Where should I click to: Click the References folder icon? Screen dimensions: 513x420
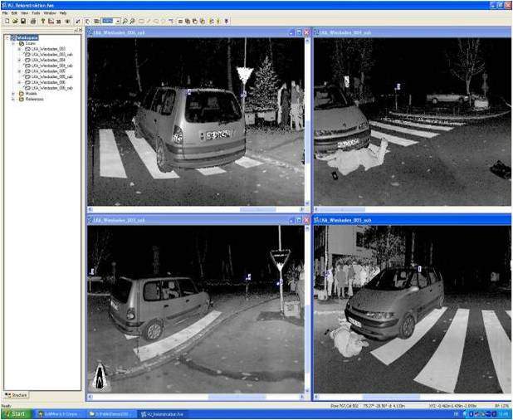[x=22, y=99]
